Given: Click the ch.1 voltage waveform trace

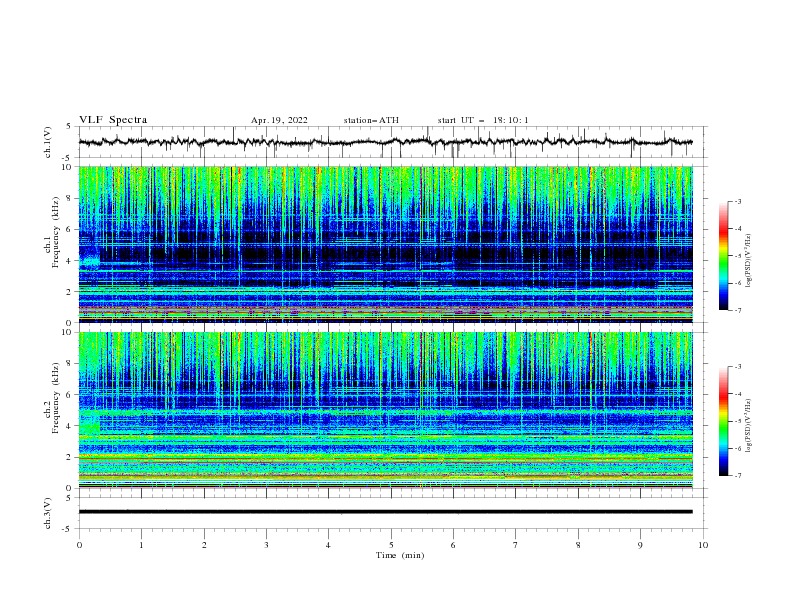Looking at the screenshot, I should tap(385, 142).
